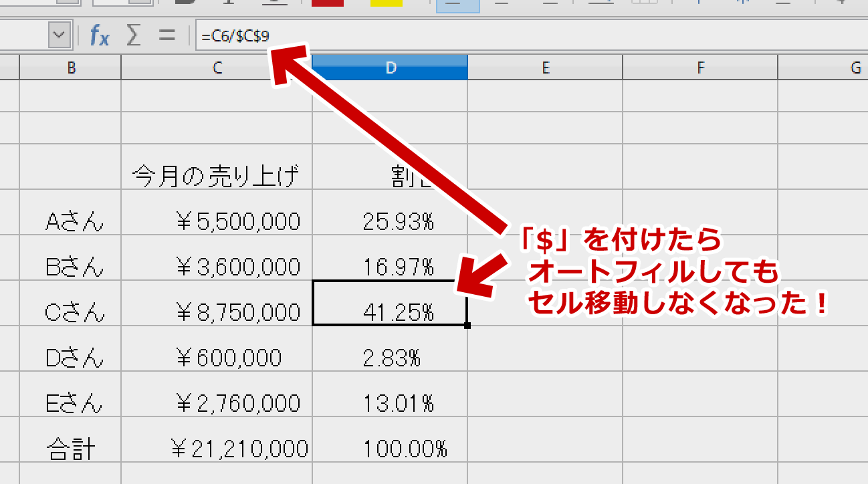
Task: Select the 合計 total label cell
Action: (x=71, y=440)
